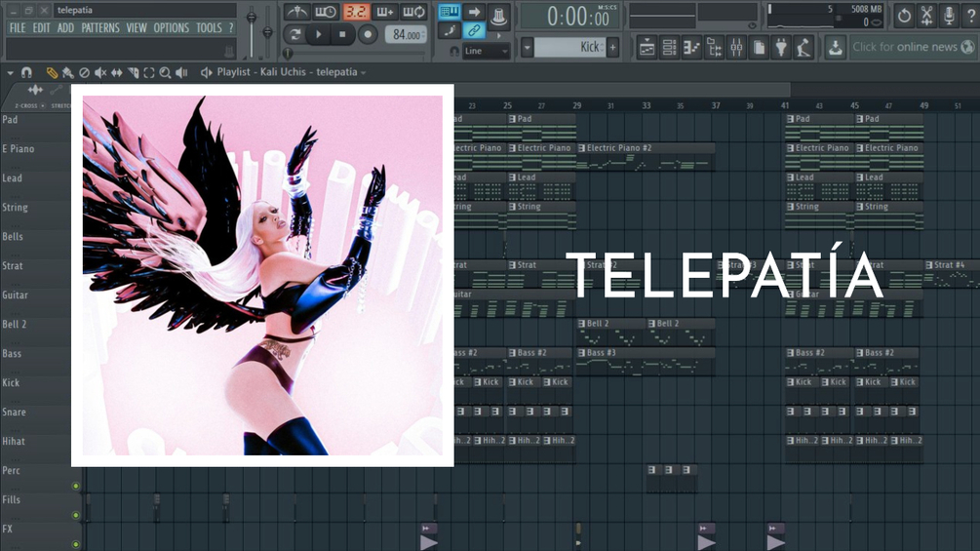Open the ADD menu

(65, 28)
